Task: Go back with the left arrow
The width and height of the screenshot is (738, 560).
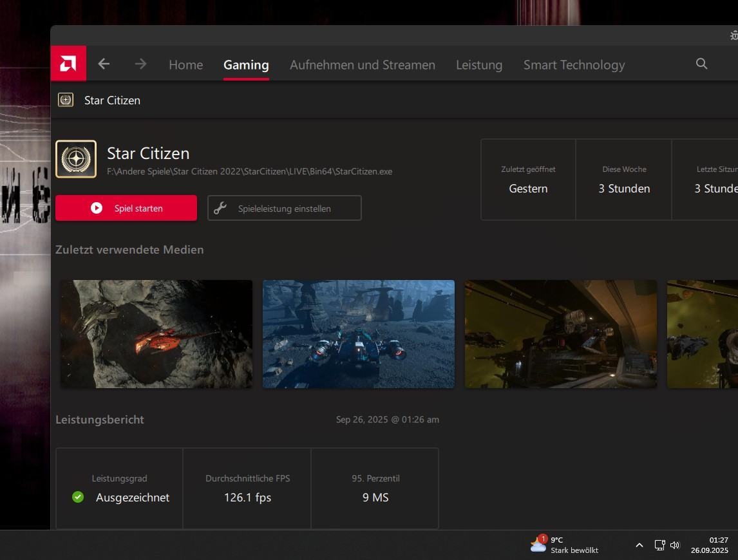Action: click(104, 64)
